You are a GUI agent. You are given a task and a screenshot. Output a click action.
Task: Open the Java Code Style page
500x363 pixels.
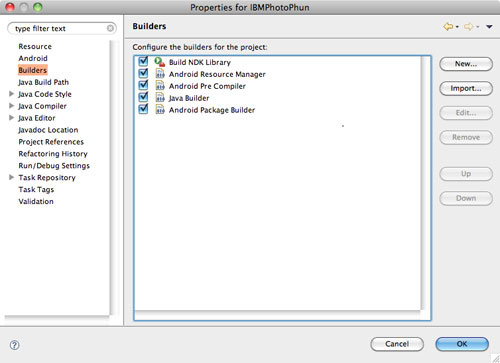click(45, 94)
